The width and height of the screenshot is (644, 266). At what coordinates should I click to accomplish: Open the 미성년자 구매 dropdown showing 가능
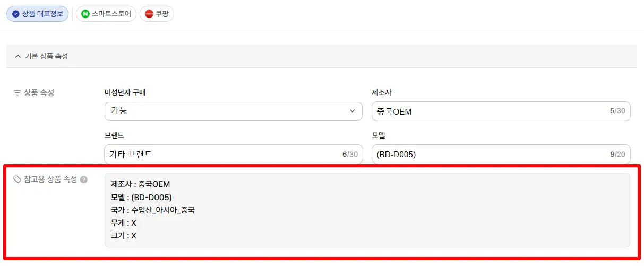pyautogui.click(x=234, y=111)
